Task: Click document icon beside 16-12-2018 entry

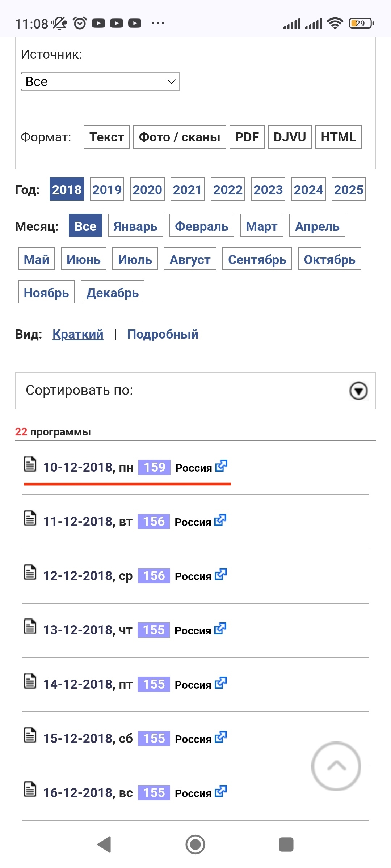Action: pos(30,789)
